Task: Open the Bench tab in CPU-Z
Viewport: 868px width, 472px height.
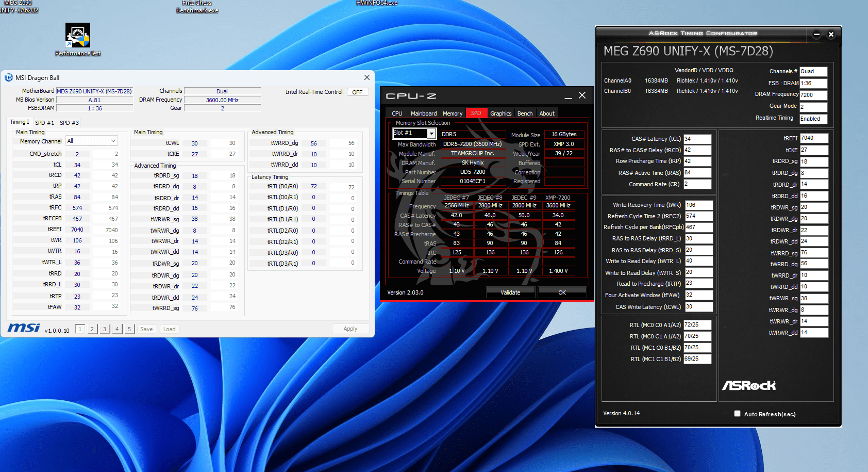Action: click(x=525, y=113)
